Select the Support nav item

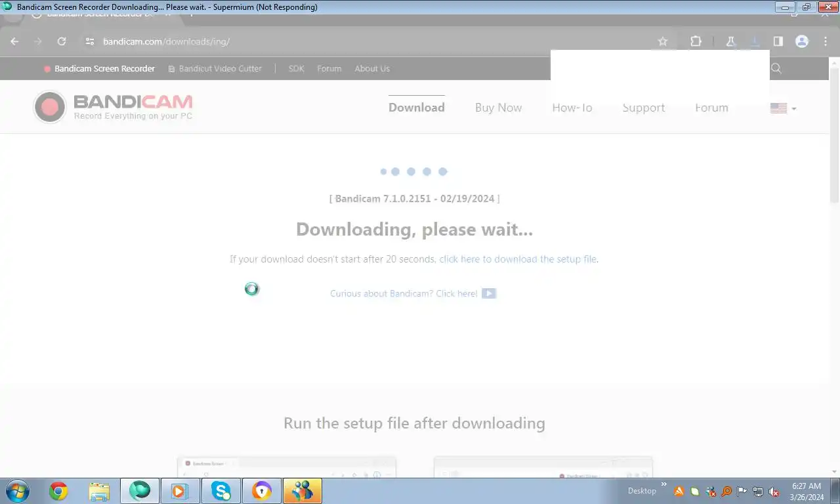pyautogui.click(x=643, y=108)
